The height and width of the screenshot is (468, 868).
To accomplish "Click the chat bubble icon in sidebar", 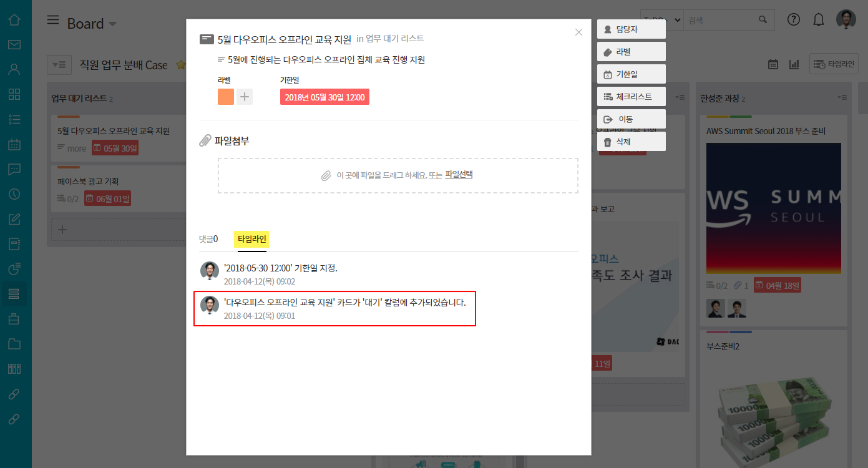I will tap(14, 169).
